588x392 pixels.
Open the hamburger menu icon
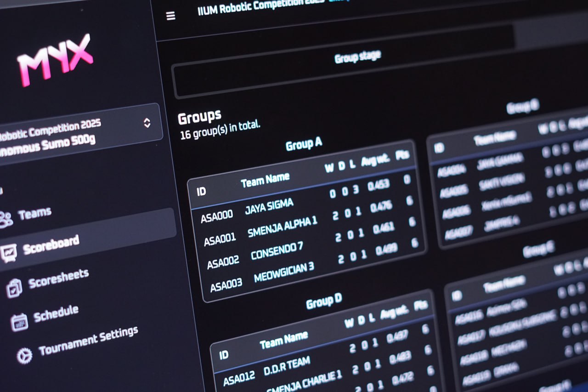click(170, 16)
